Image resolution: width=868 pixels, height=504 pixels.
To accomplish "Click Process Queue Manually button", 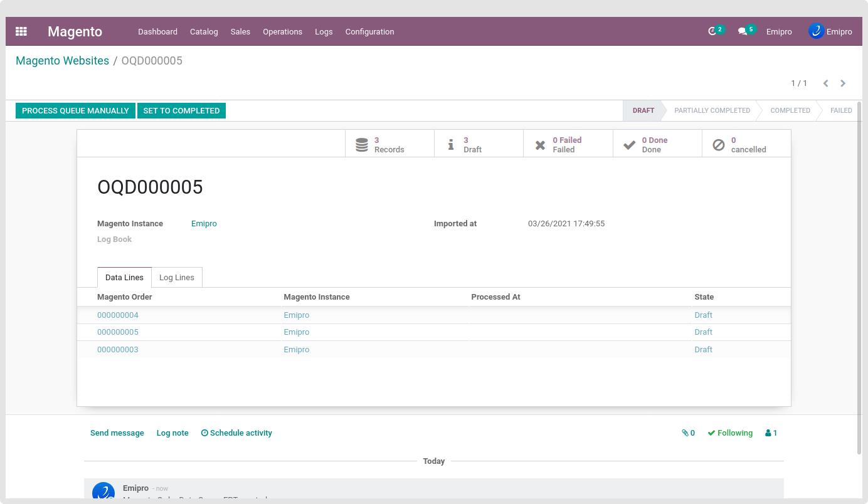I will pyautogui.click(x=75, y=111).
